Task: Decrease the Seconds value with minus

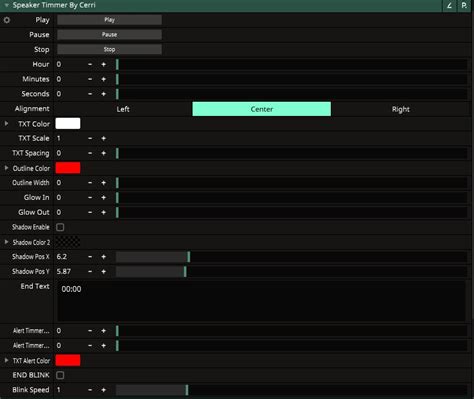Action: click(90, 94)
